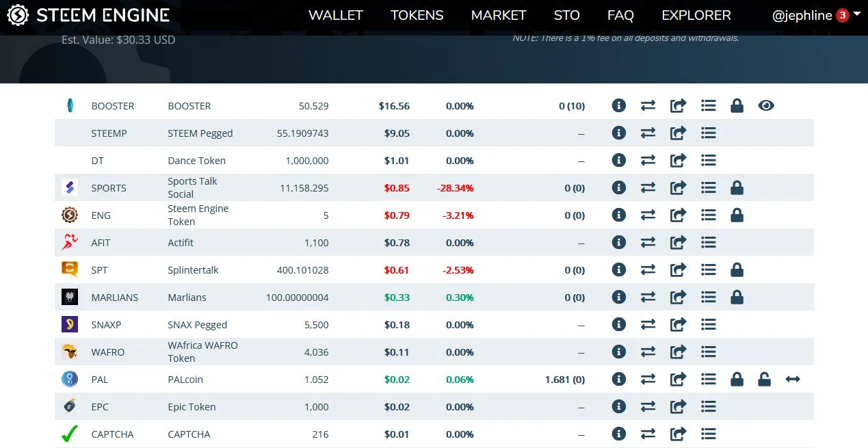Open history list for CAPTCHA

[x=709, y=434]
